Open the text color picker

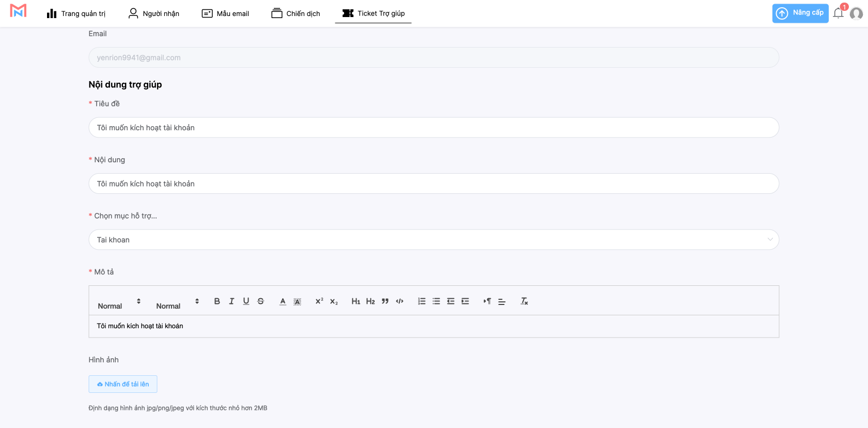[283, 301]
